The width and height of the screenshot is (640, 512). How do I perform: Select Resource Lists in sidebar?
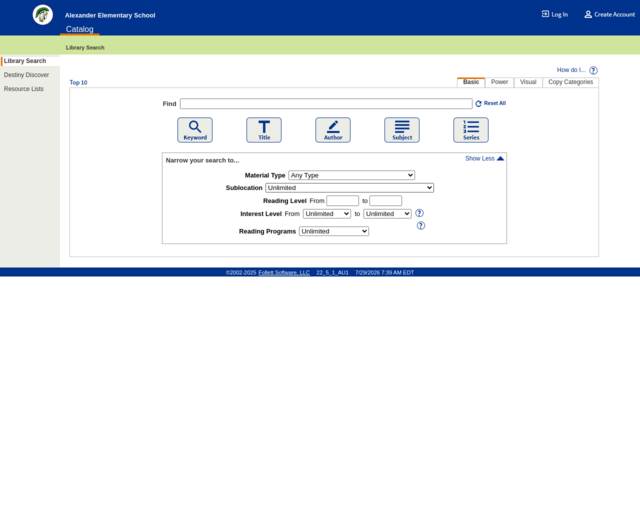24,89
